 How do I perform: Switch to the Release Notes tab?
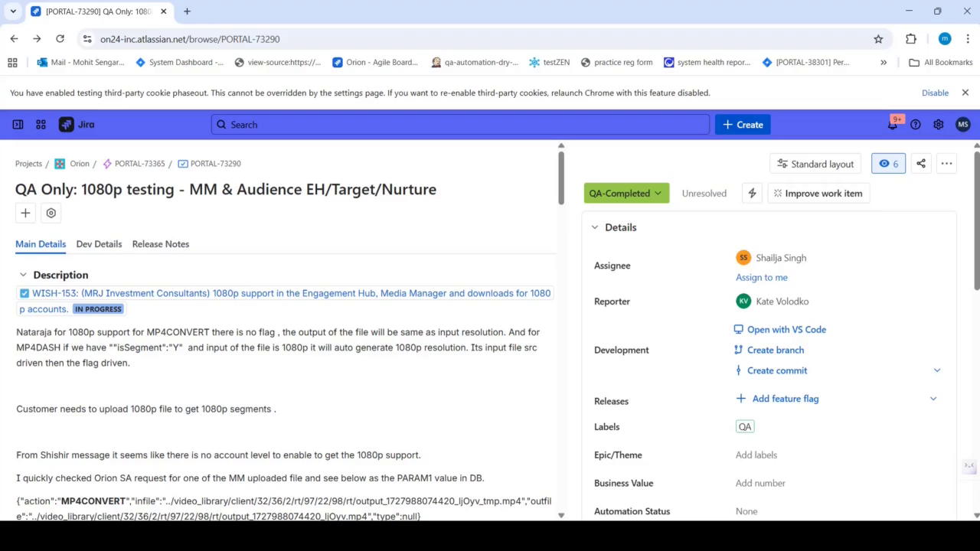click(x=161, y=244)
